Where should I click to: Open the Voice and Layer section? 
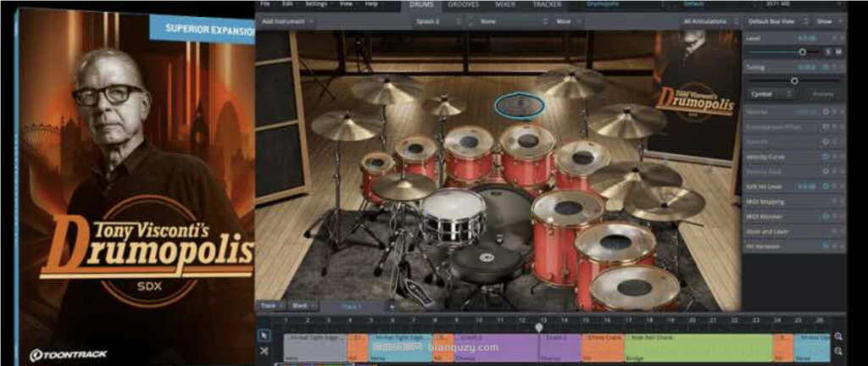[x=793, y=231]
